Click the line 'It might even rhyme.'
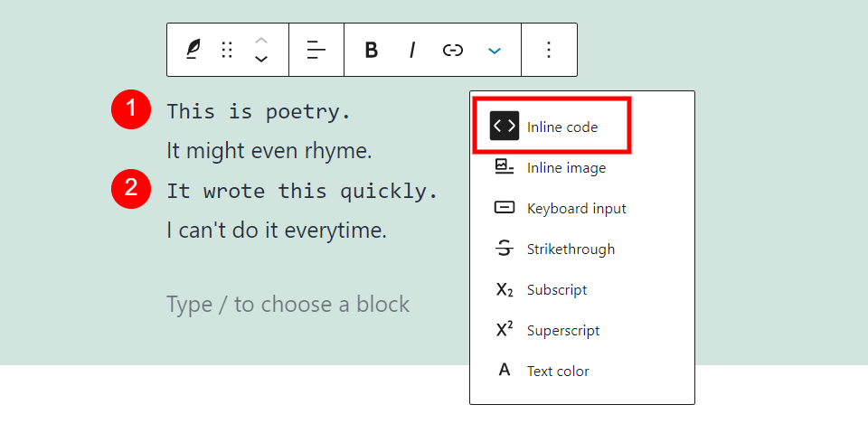The image size is (868, 433). [269, 151]
